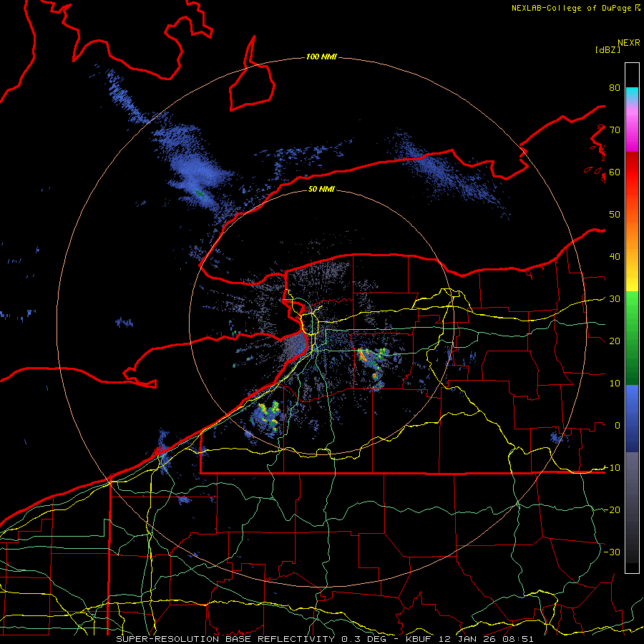This screenshot has height=644, width=644.
Task: Click the -10 dBZ value on the scale
Action: pos(612,468)
